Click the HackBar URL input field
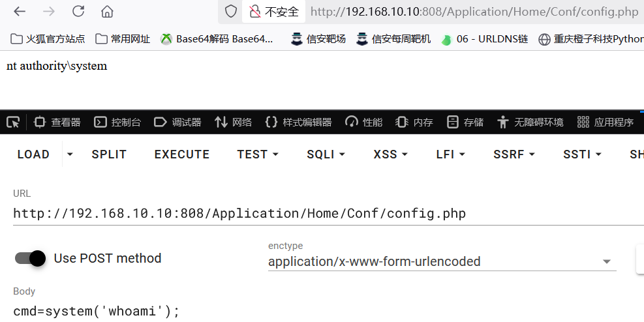This screenshot has height=322, width=644. pyautogui.click(x=326, y=214)
